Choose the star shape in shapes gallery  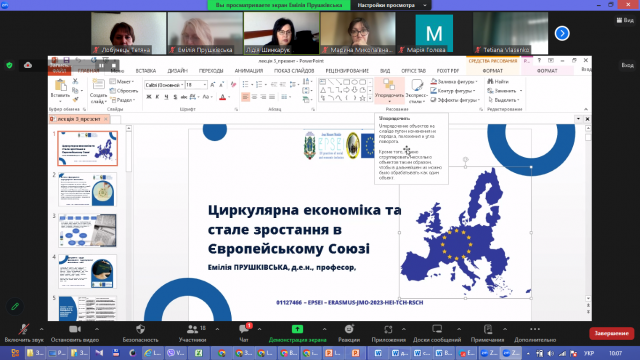362,98
